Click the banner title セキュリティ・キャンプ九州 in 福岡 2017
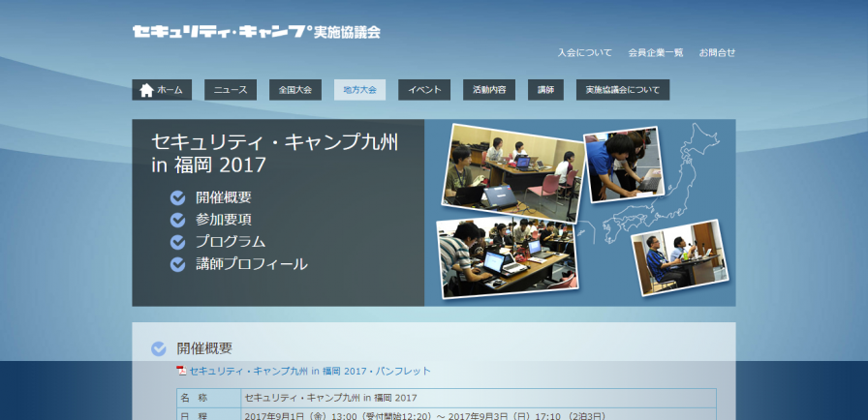The height and width of the screenshot is (420, 868). [x=274, y=153]
